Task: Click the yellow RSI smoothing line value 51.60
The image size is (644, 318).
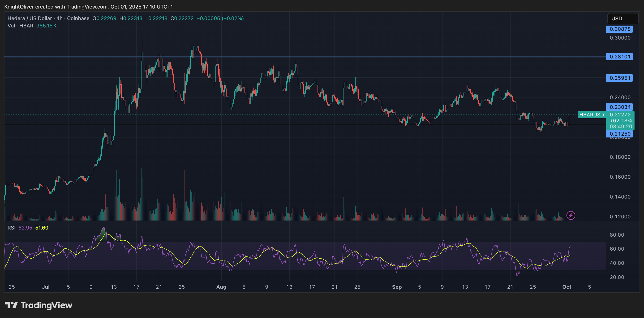Action: point(42,228)
